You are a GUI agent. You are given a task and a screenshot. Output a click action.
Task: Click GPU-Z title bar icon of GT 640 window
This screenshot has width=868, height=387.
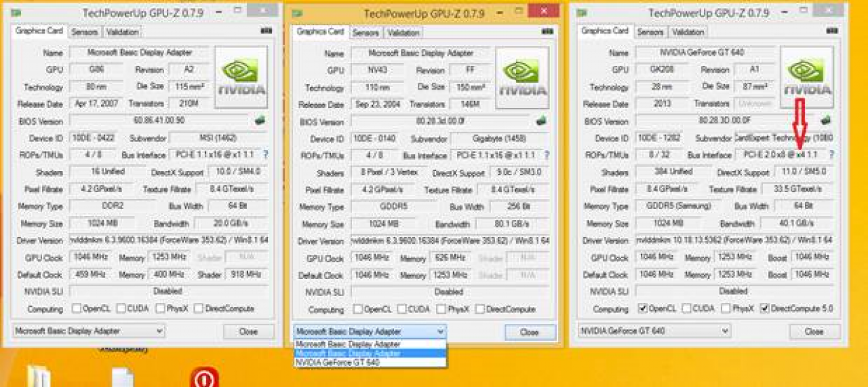coord(582,13)
